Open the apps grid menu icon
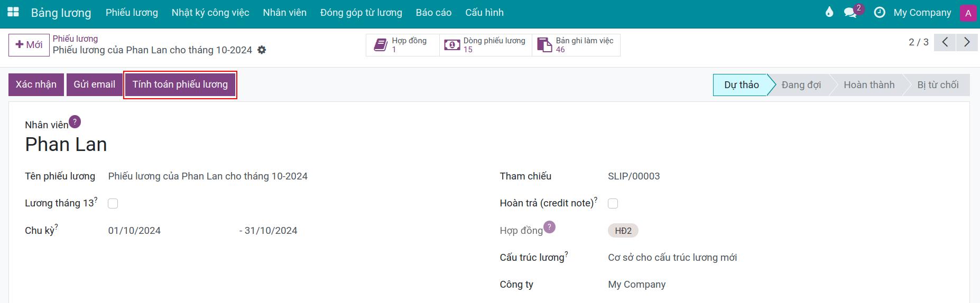Screen dimensions: 980x303 [x=13, y=12]
